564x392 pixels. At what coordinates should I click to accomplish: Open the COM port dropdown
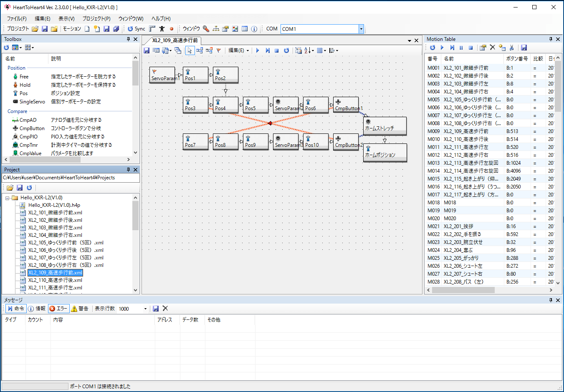[361, 29]
